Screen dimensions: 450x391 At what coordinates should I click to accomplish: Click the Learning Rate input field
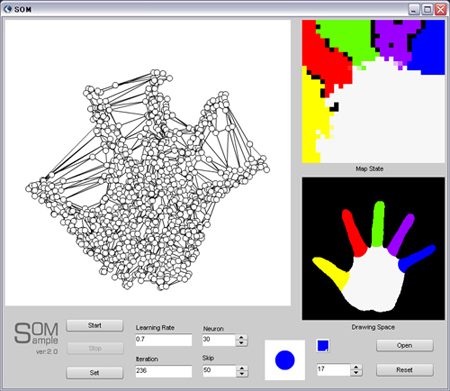pyautogui.click(x=164, y=339)
